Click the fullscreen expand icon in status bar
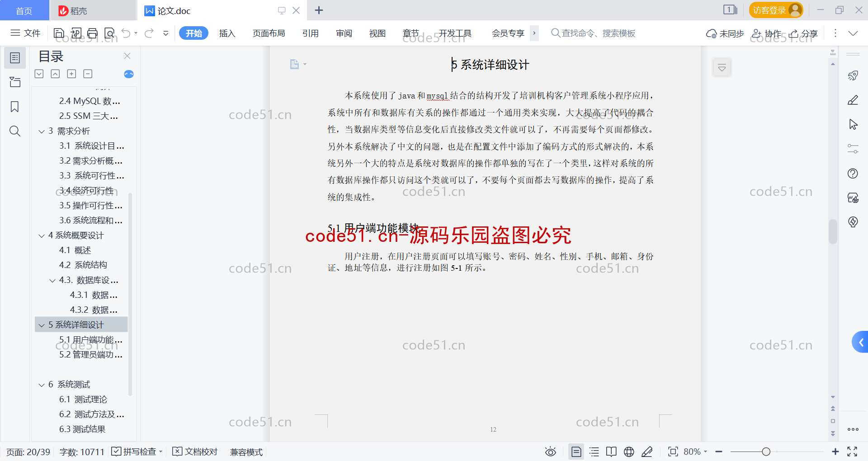 click(852, 452)
